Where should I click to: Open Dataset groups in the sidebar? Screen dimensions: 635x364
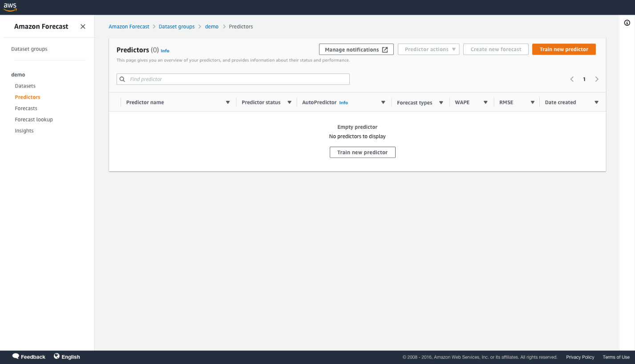tap(29, 49)
